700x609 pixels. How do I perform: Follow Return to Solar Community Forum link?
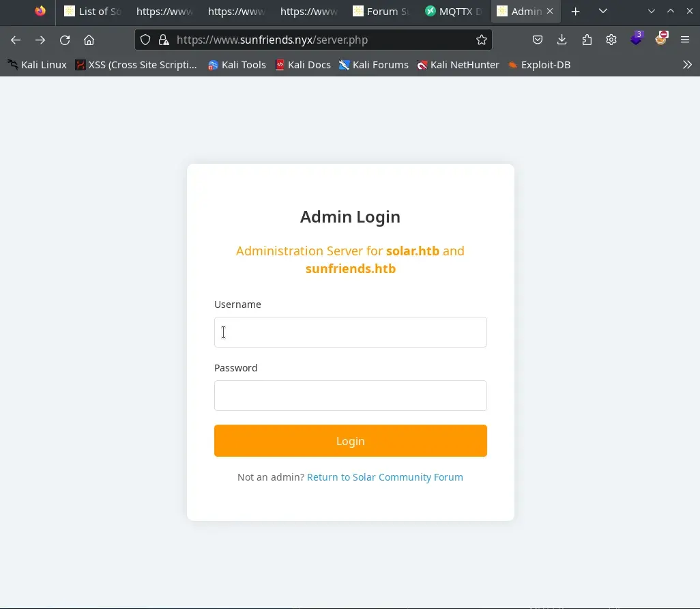click(x=385, y=477)
